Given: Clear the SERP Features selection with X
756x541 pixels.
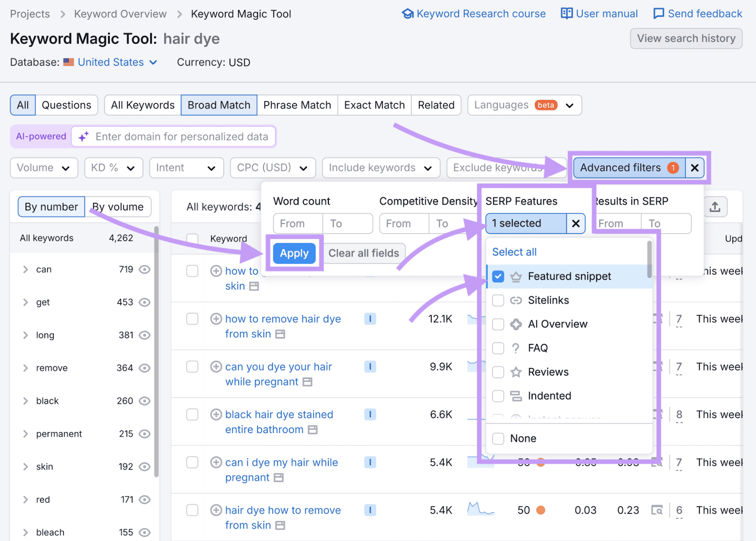Looking at the screenshot, I should click(x=576, y=223).
